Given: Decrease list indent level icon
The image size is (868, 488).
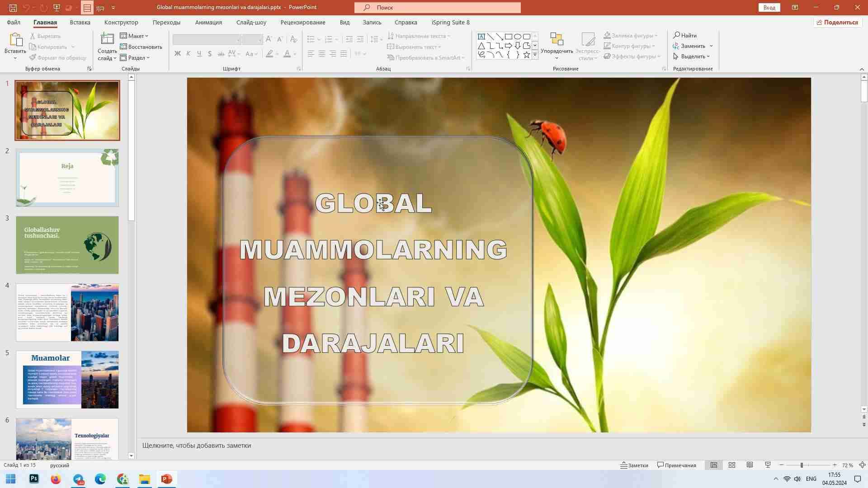Looking at the screenshot, I should point(349,39).
